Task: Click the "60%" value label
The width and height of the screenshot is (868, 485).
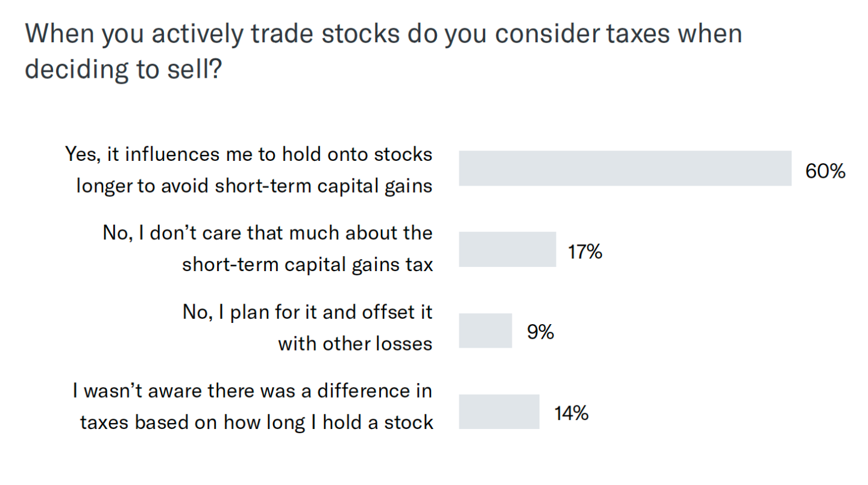Action: click(x=825, y=171)
